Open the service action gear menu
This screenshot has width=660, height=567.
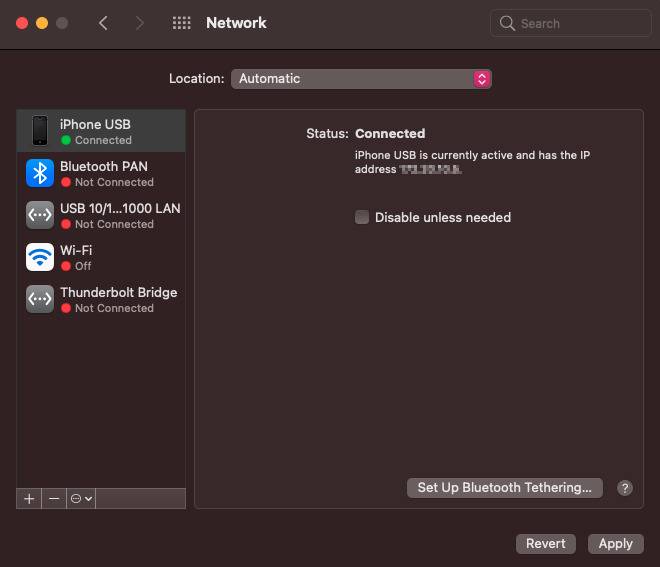point(81,498)
